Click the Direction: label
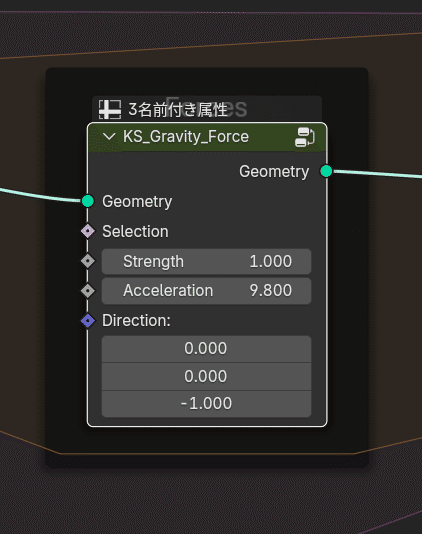The height and width of the screenshot is (534, 422). tap(136, 321)
